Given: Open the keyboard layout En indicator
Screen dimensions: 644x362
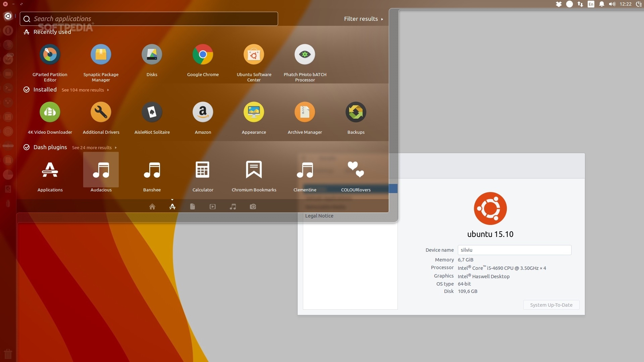Looking at the screenshot, I should pos(591,4).
